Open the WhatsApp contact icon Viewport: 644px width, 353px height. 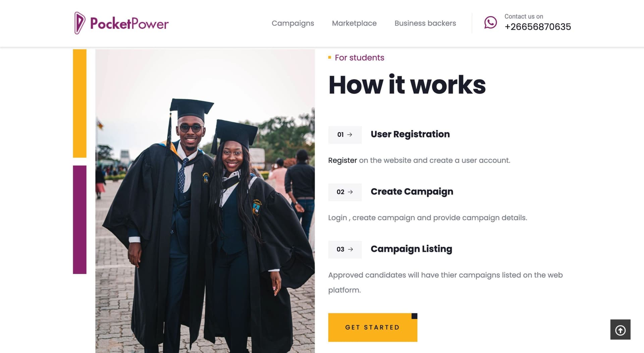click(490, 22)
